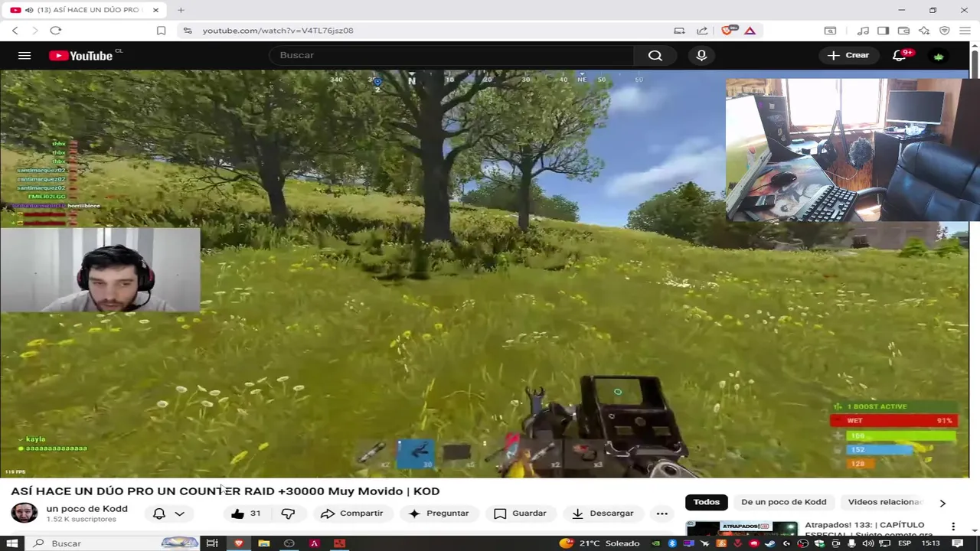Viewport: 980px width, 551px height.
Task: Open the clock showing 15:13
Action: (x=930, y=543)
